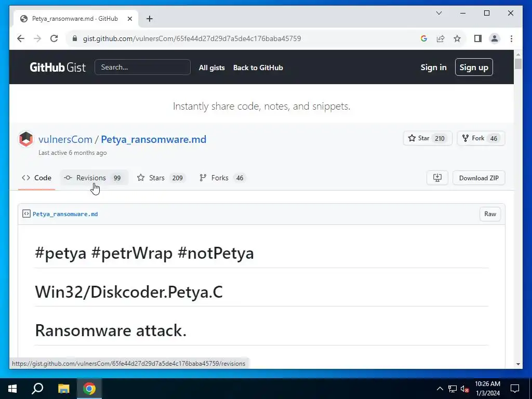Click the GitHub Gist logo
This screenshot has width=532, height=399.
pyautogui.click(x=58, y=67)
